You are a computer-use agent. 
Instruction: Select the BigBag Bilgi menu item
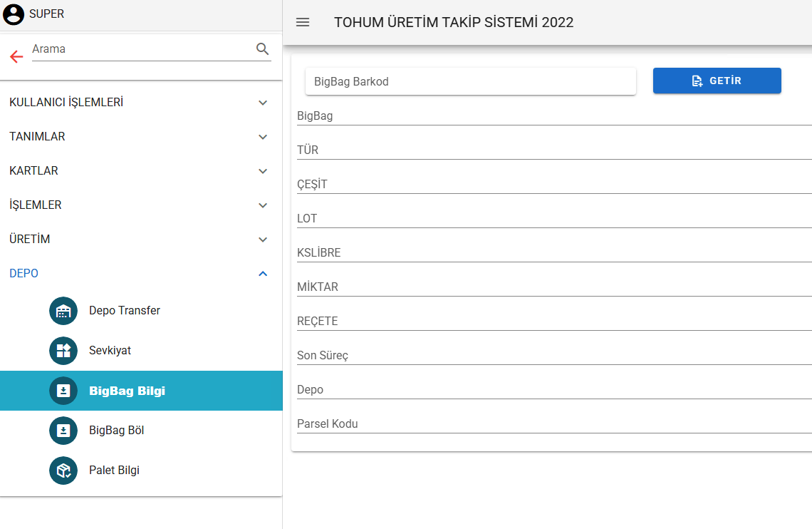127,391
